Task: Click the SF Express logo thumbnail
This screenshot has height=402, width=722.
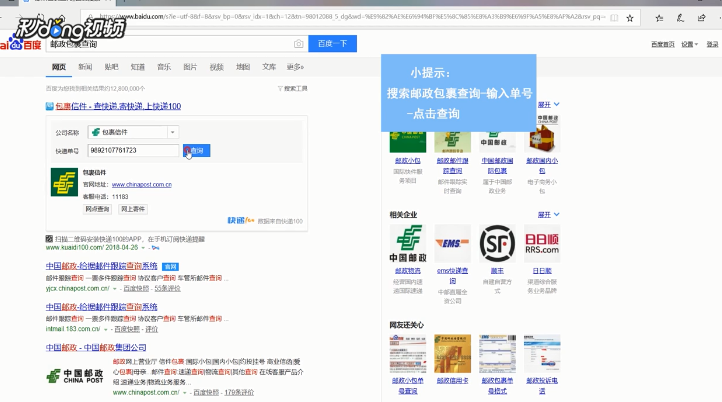Action: point(497,244)
